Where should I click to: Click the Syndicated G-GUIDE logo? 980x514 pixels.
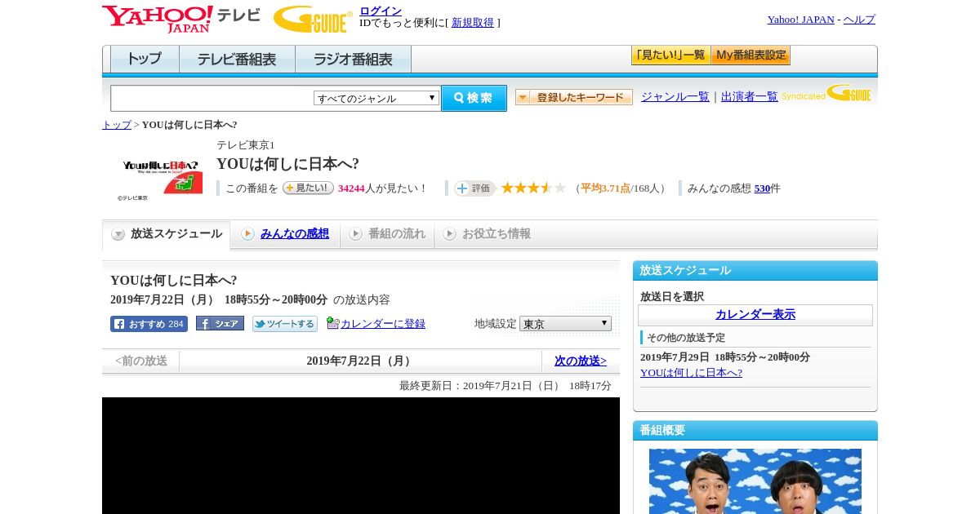826,94
